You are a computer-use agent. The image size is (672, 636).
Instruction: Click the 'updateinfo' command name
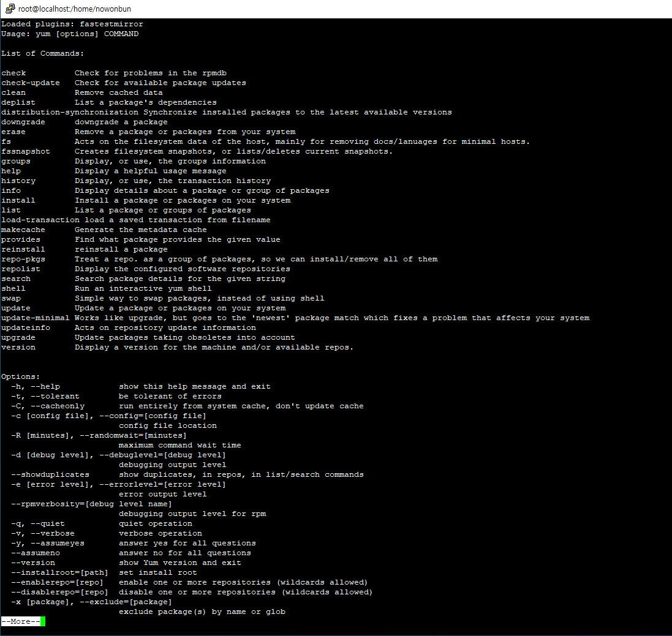pos(26,328)
